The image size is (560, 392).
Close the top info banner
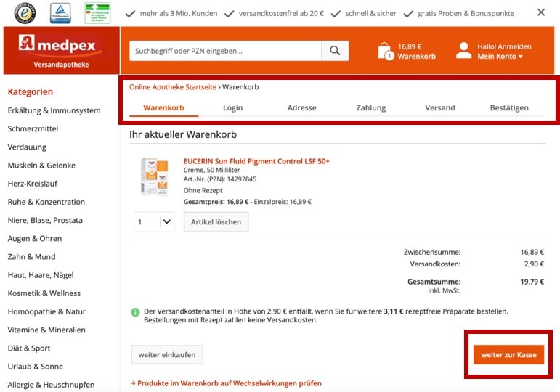coord(541,12)
